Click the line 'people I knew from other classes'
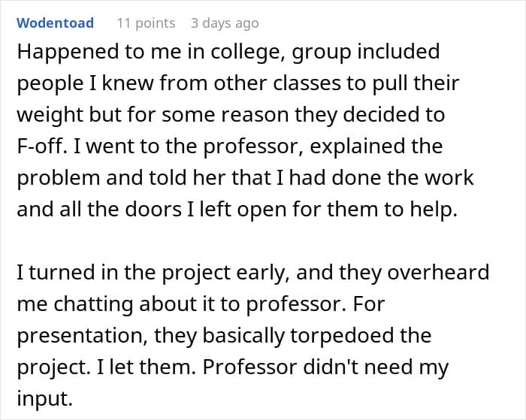The width and height of the screenshot is (526, 420). [x=237, y=84]
